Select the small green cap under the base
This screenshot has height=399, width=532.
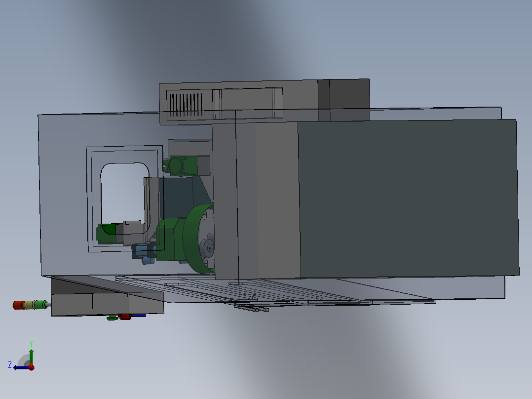(111, 318)
